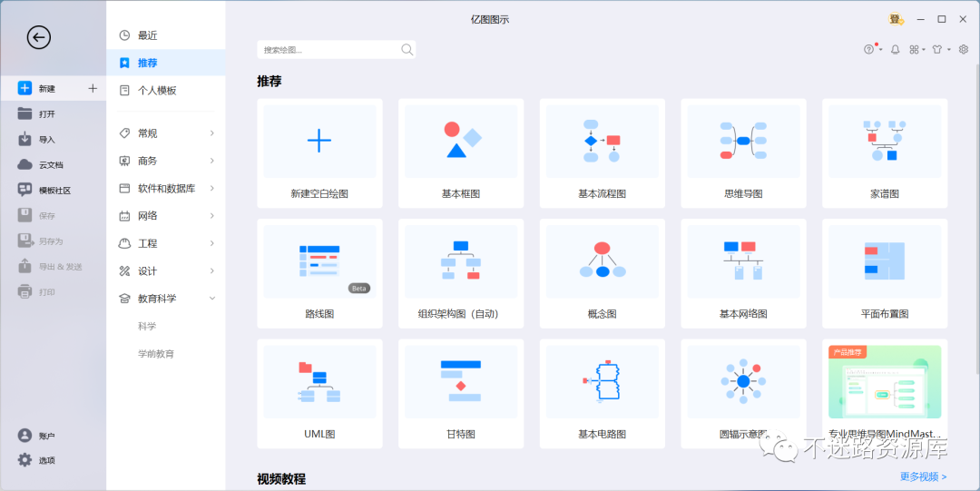This screenshot has height=491, width=980.
Task: Click the top-right settings gear
Action: point(963,49)
